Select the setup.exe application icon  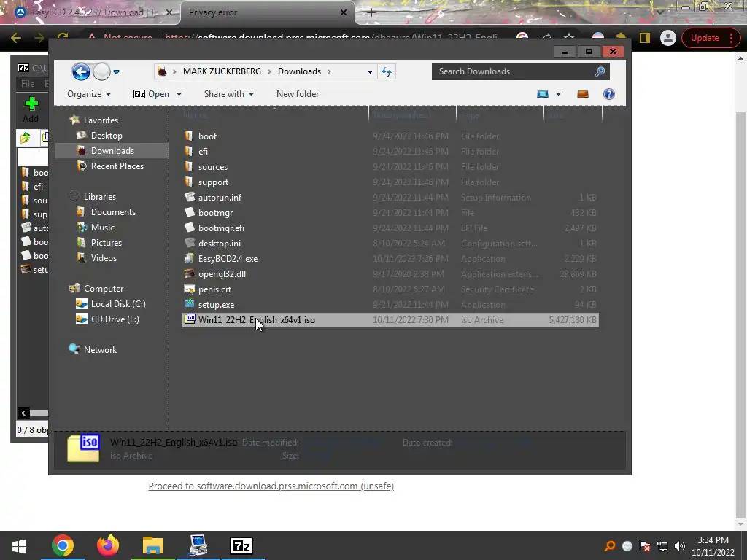tap(190, 304)
